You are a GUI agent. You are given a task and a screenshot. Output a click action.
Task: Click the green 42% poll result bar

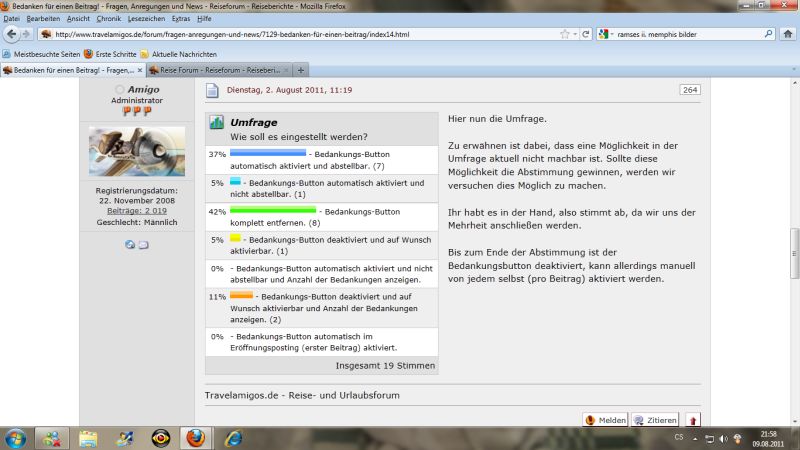(273, 210)
